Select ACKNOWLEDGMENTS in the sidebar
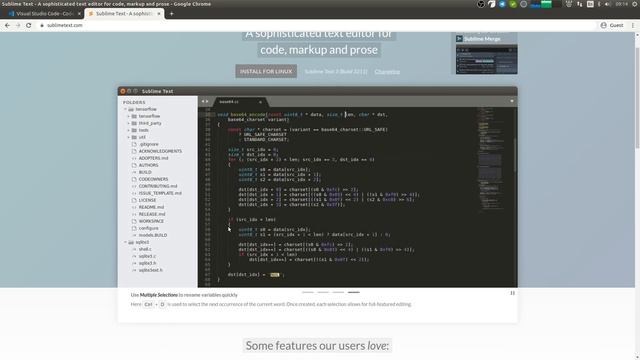This screenshot has height=360, width=640. pos(160,151)
